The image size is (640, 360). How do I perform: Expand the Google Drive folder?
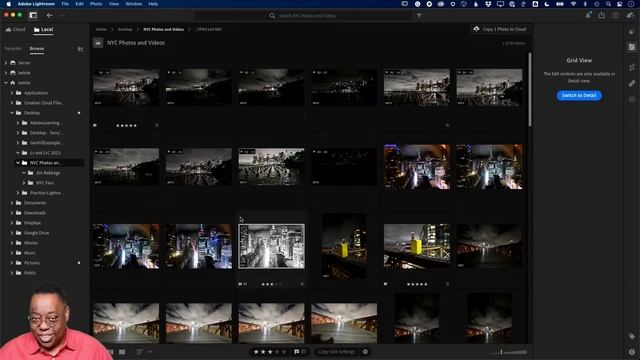tap(12, 233)
